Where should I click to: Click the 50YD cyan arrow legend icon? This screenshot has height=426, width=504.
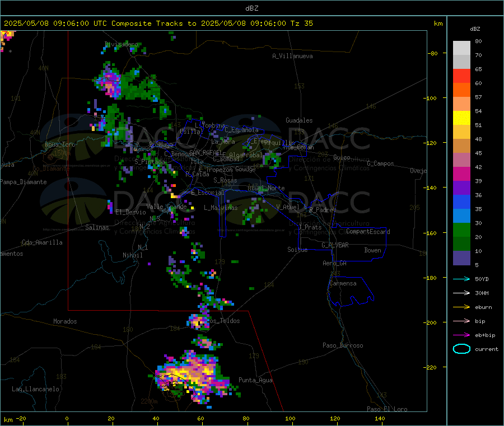pos(461,279)
